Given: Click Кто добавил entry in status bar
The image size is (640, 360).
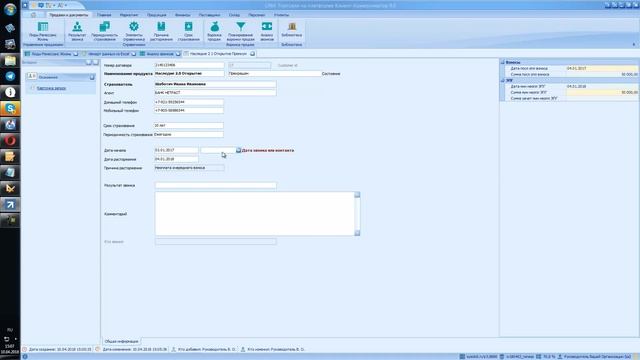Looking at the screenshot, I should (x=204, y=349).
